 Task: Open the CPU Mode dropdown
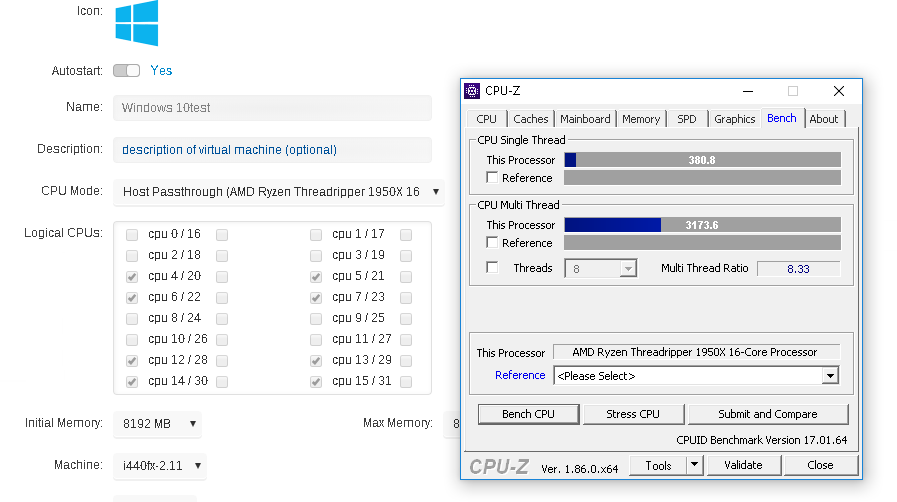279,192
